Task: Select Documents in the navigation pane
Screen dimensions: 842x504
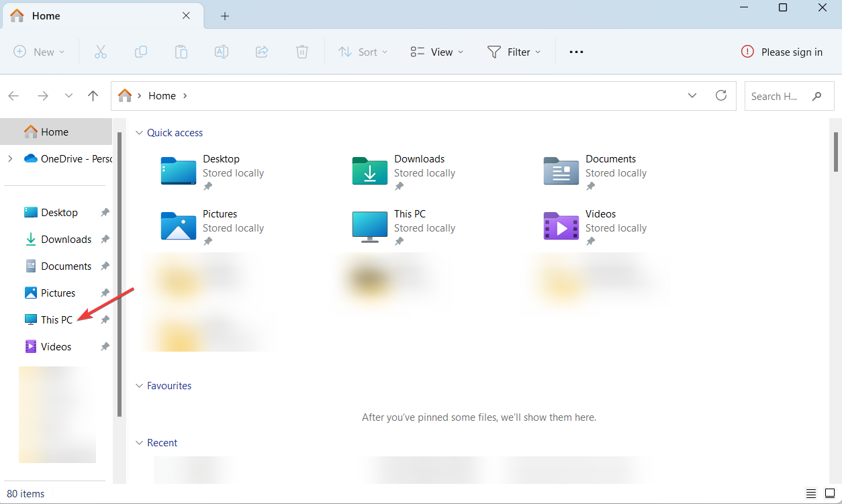Action: (56, 266)
